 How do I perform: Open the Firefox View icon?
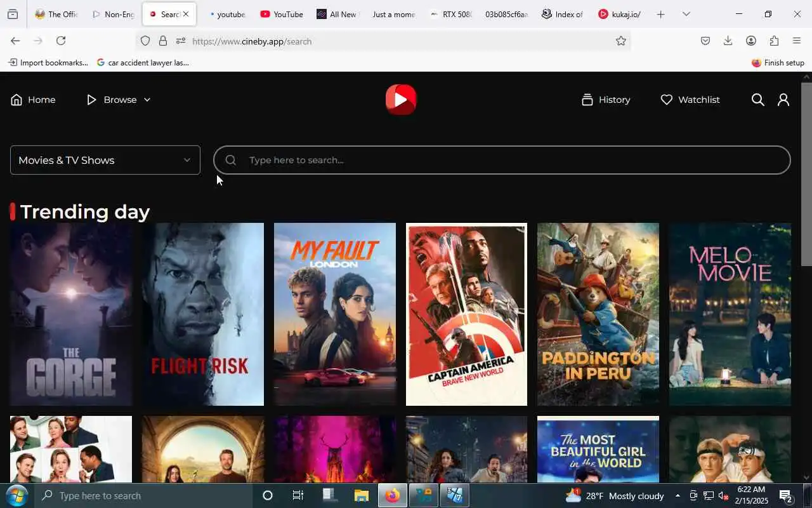(x=12, y=14)
